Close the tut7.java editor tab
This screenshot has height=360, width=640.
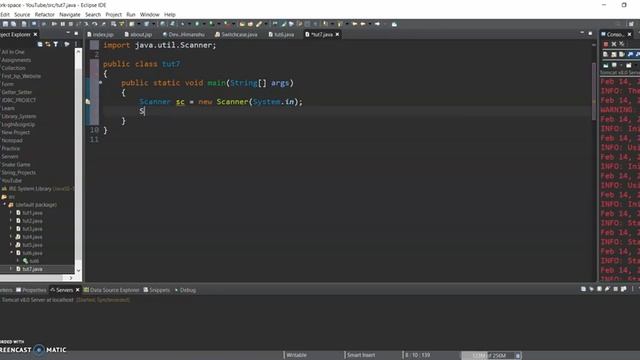(x=337, y=35)
